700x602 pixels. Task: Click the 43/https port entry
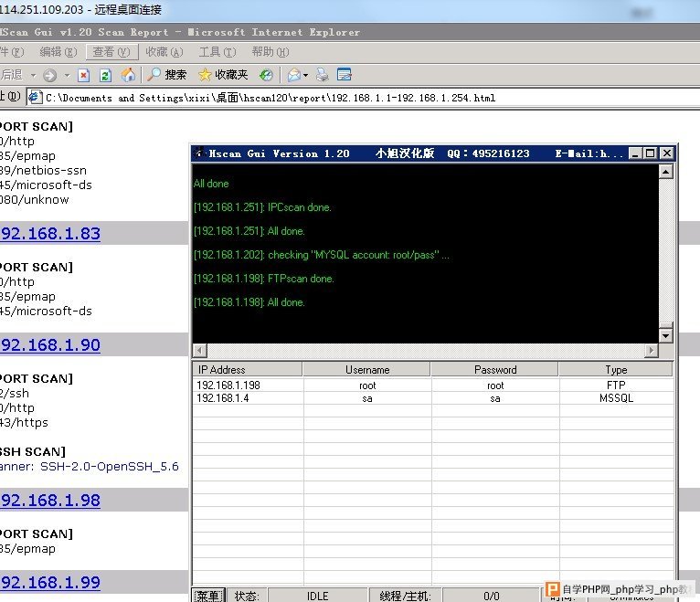click(x=24, y=423)
